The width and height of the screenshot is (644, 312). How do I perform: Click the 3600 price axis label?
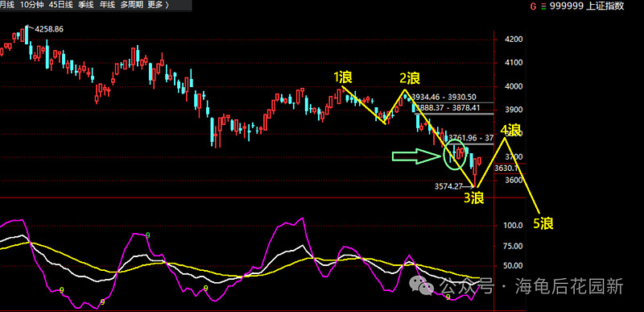coord(514,181)
